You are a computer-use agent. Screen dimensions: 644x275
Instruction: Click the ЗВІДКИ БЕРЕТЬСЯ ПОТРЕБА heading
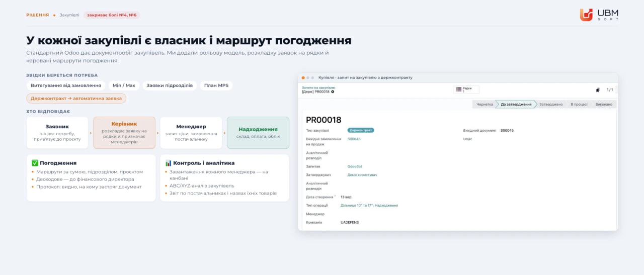(62, 75)
